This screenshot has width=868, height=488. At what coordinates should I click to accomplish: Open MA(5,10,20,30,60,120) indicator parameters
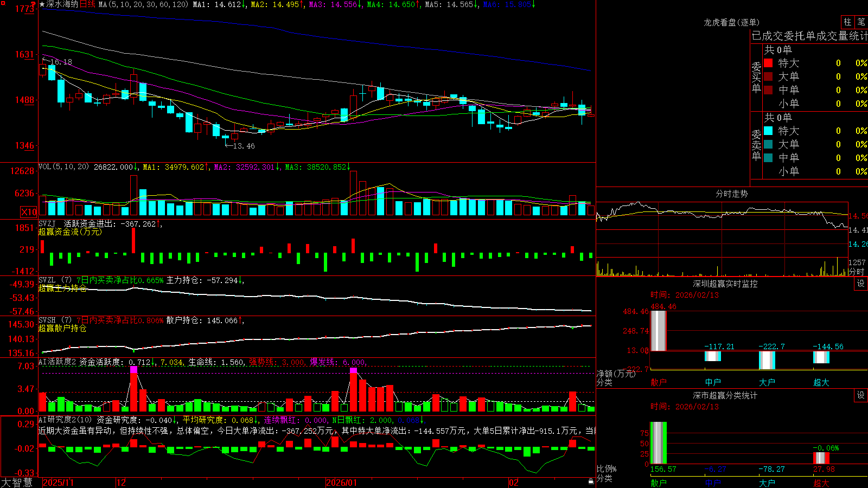(144, 4)
